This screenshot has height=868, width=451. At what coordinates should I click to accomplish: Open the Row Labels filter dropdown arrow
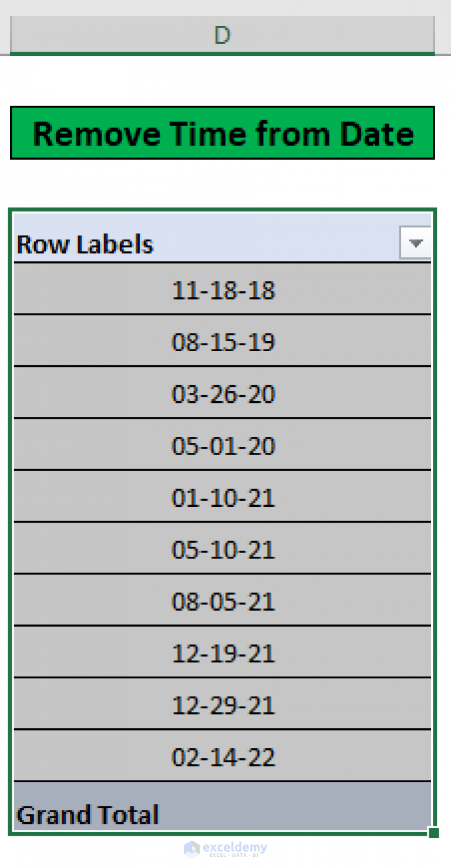415,242
